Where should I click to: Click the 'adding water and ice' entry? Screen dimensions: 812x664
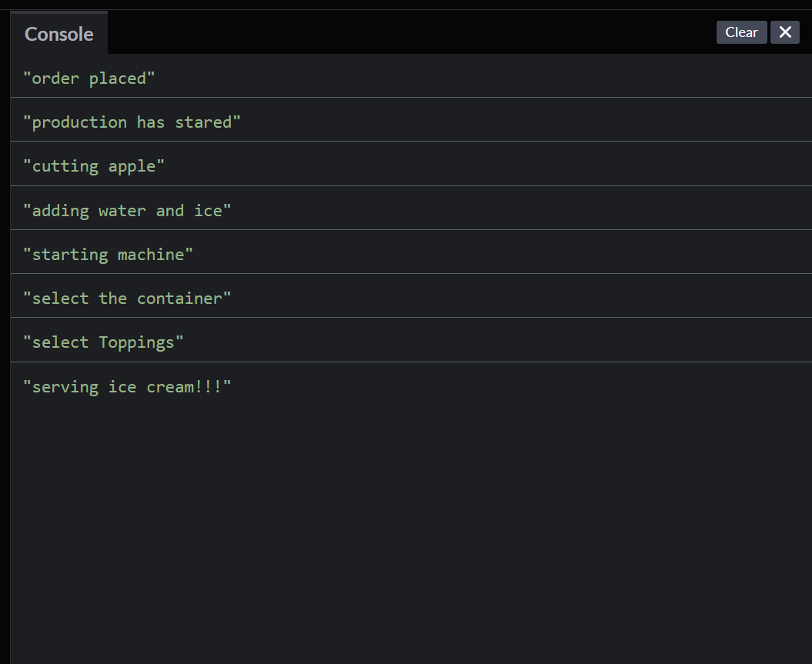pyautogui.click(x=127, y=210)
